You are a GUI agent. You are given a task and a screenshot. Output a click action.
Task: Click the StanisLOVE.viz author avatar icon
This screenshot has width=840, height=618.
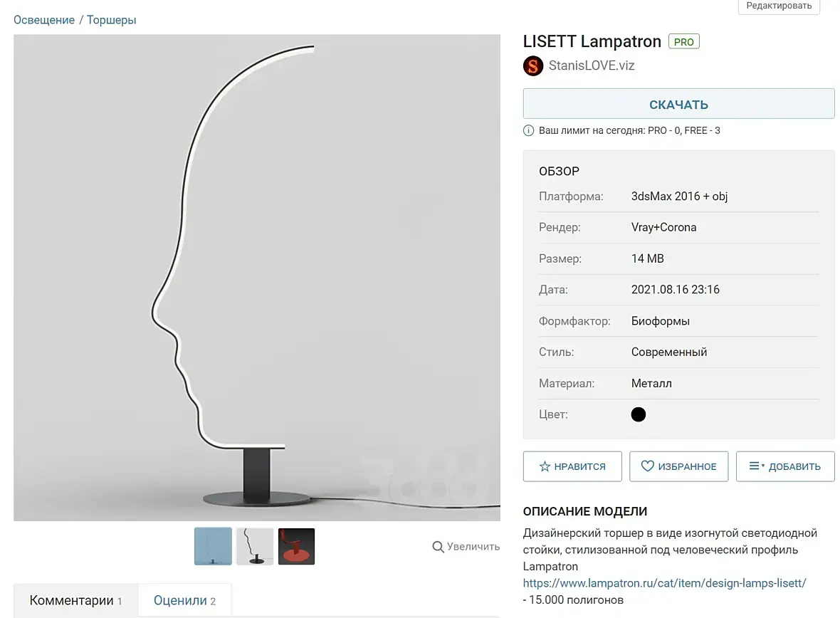(533, 66)
